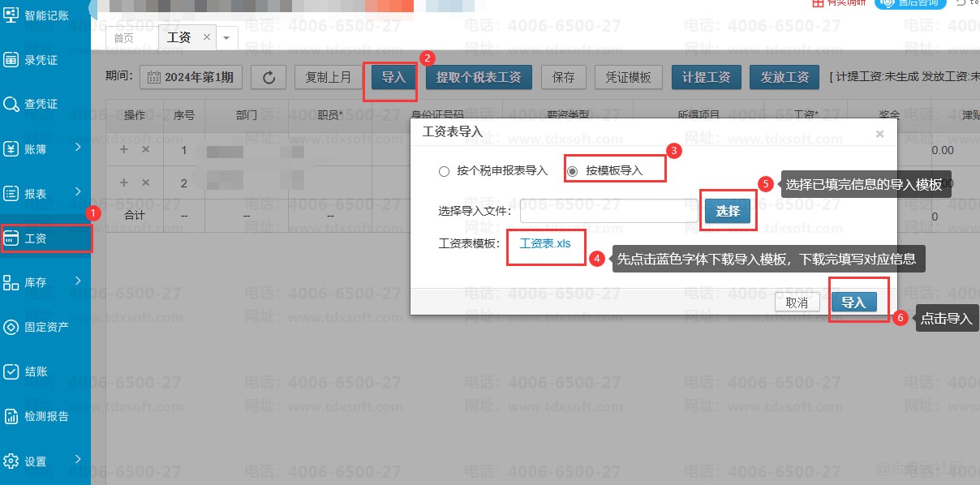Click the 结账 closing accounts icon
Viewport: 980px width, 485px height.
(x=11, y=372)
